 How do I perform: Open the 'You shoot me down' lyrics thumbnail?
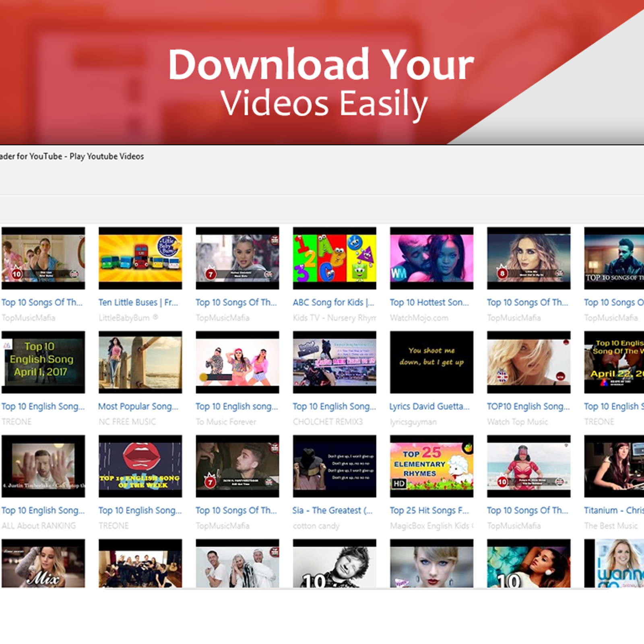pos(431,362)
